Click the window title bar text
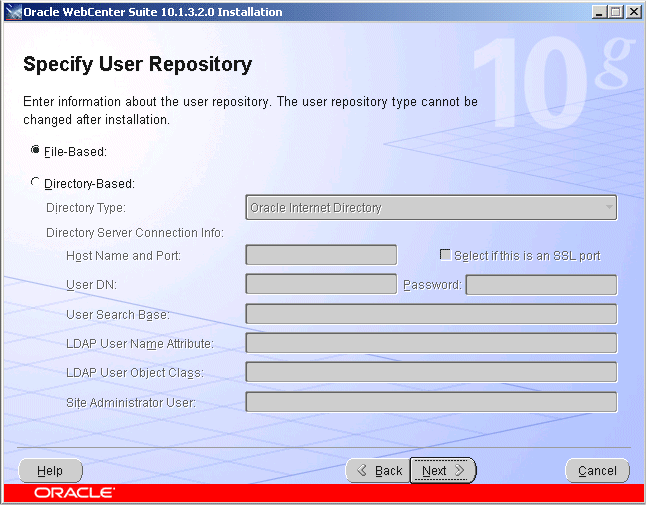This screenshot has width=646, height=505. 153,12
